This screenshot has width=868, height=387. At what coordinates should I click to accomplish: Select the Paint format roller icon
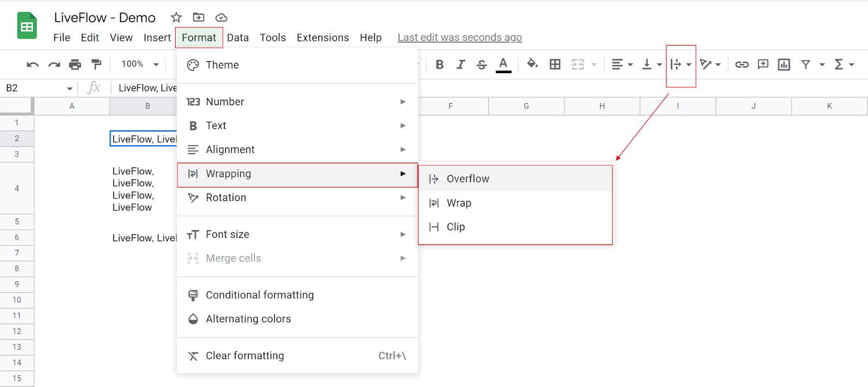pyautogui.click(x=97, y=64)
